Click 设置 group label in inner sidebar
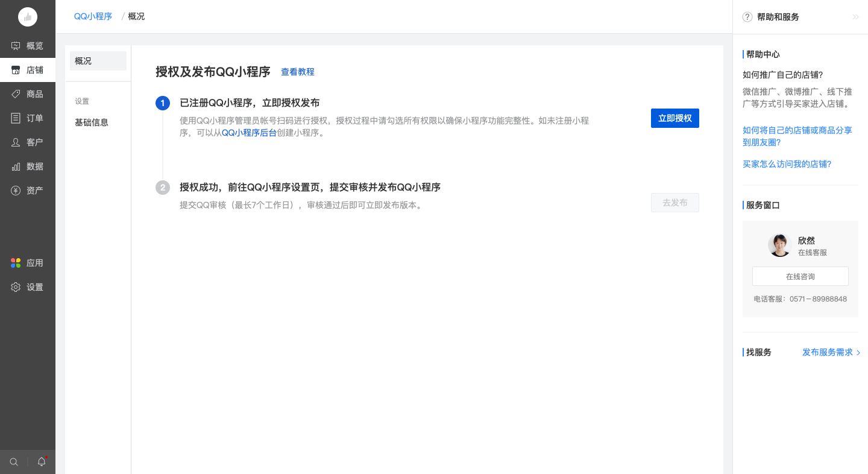Viewport: 868px width, 474px height. 82,101
